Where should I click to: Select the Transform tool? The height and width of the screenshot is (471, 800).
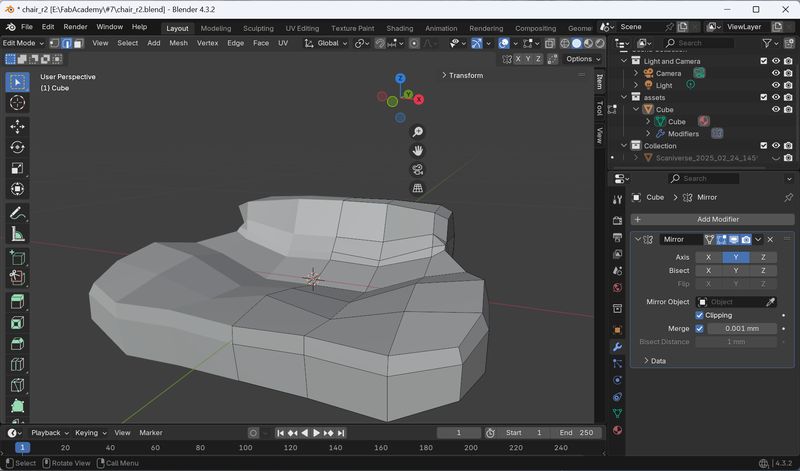17,189
